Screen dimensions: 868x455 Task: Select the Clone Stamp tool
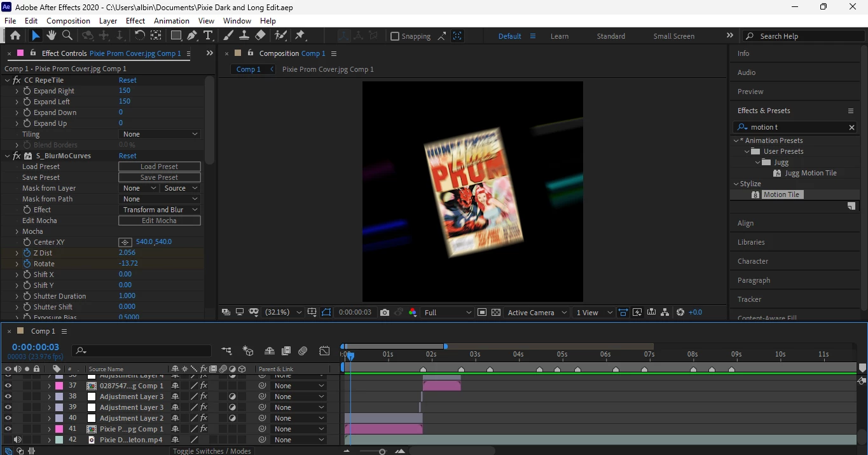(244, 36)
